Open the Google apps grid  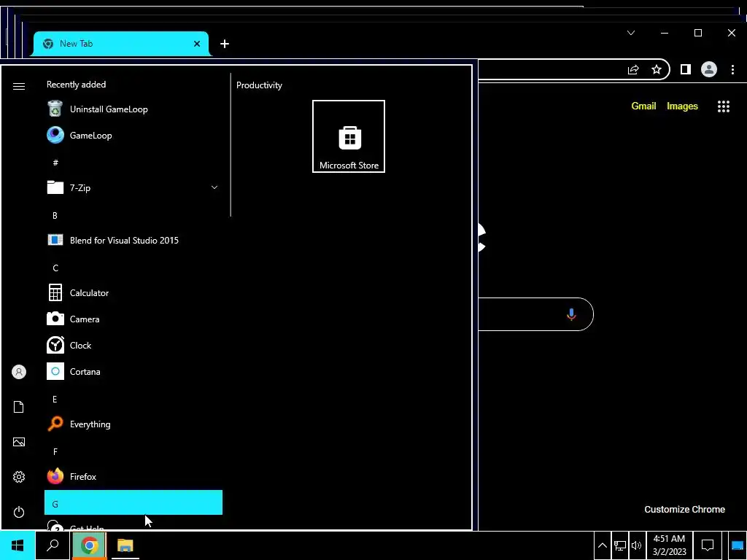pyautogui.click(x=723, y=106)
